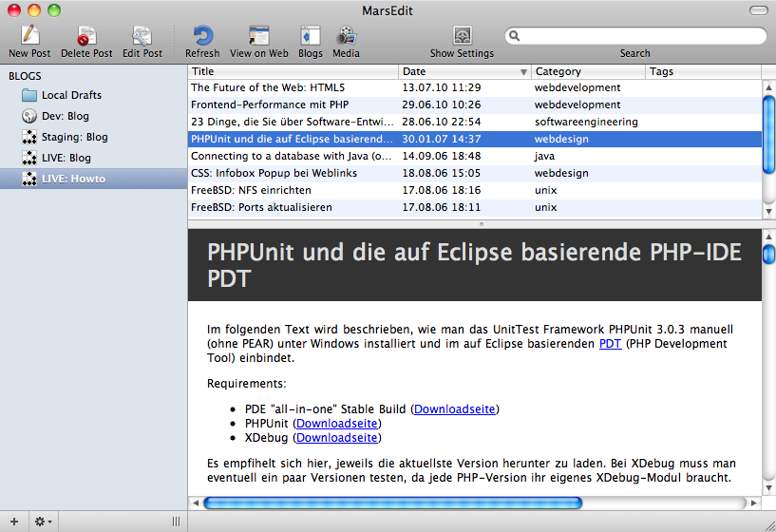
Task: Select LIVE: Blog in sidebar
Action: [93, 158]
